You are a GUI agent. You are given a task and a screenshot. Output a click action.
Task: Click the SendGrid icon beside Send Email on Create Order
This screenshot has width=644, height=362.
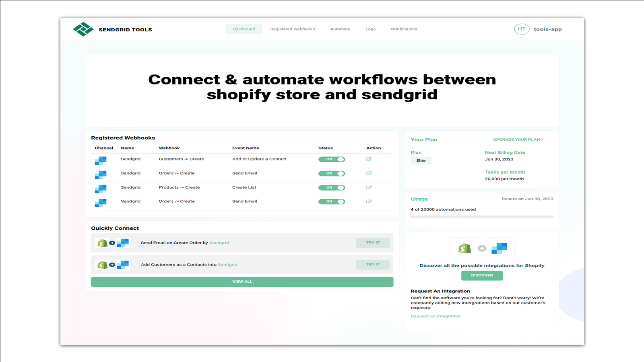123,243
